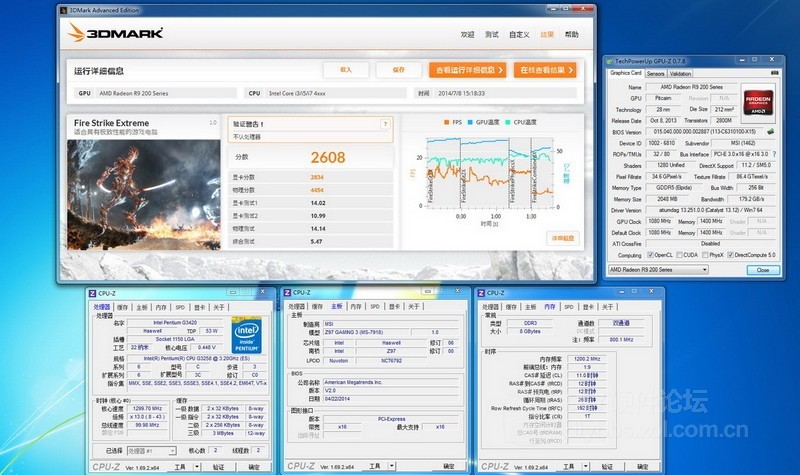Click the 工具 button in left CPU-Z
The image size is (800, 475).
click(180, 467)
